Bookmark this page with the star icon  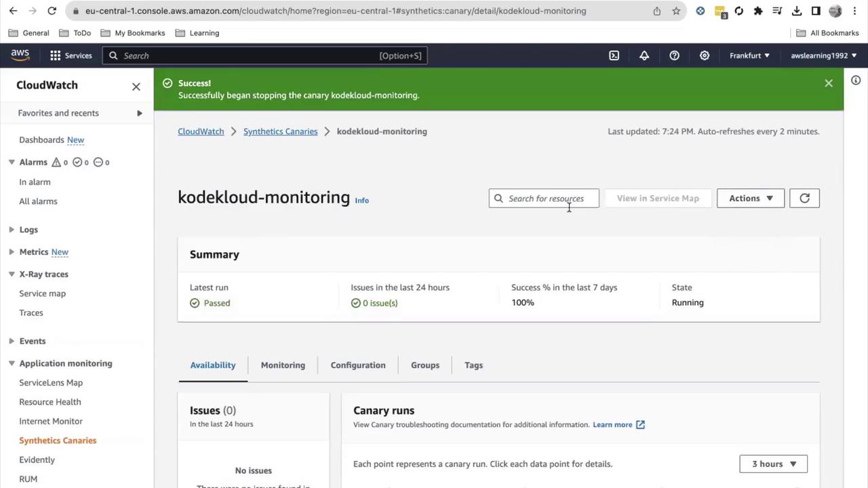coord(676,11)
